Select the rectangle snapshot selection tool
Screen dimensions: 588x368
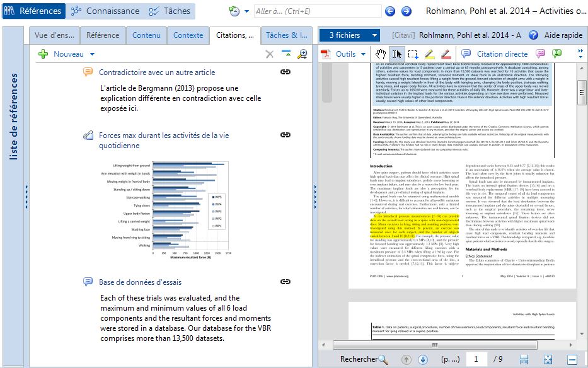tap(413, 54)
